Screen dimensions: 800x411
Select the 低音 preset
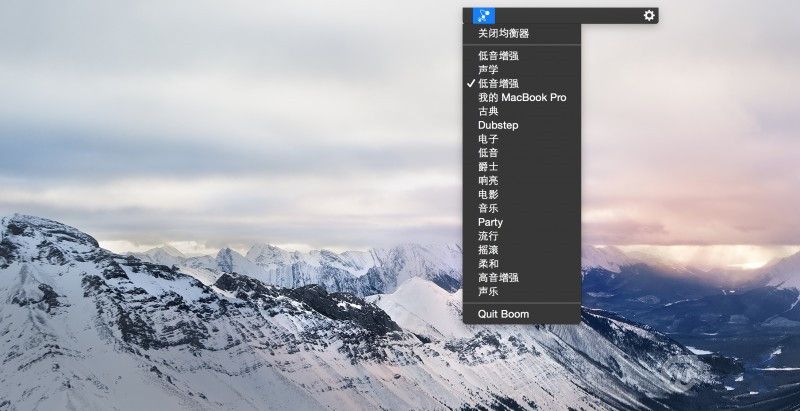pos(488,153)
